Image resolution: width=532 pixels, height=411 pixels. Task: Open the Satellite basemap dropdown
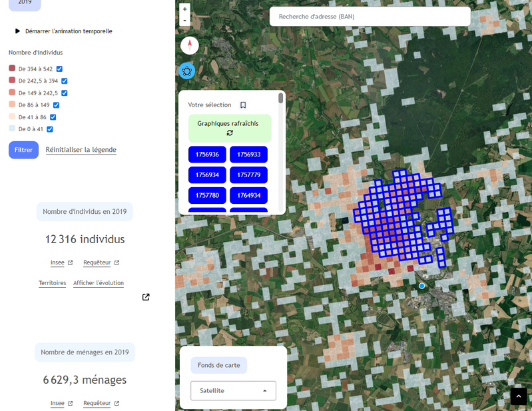pyautogui.click(x=233, y=391)
